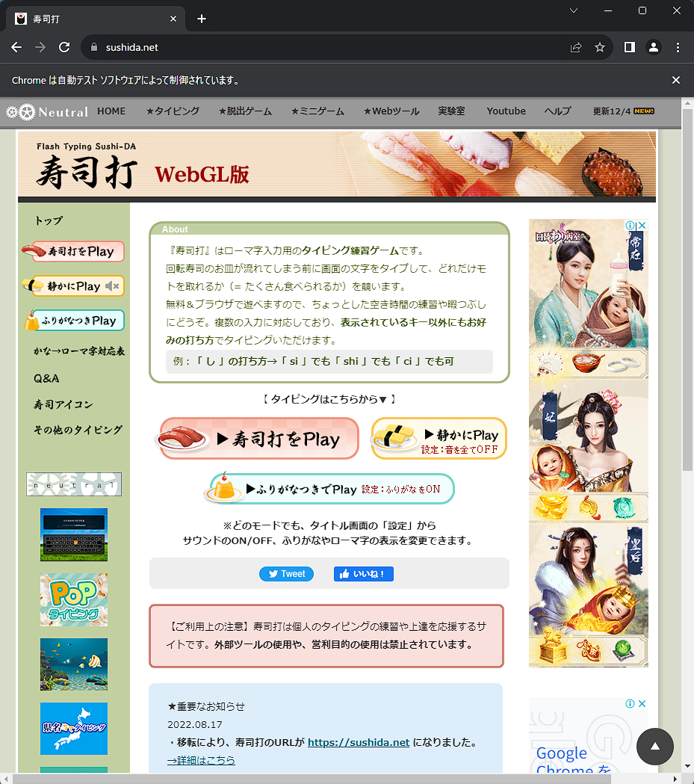Click the circular scroll-to-top arrow

[655, 747]
